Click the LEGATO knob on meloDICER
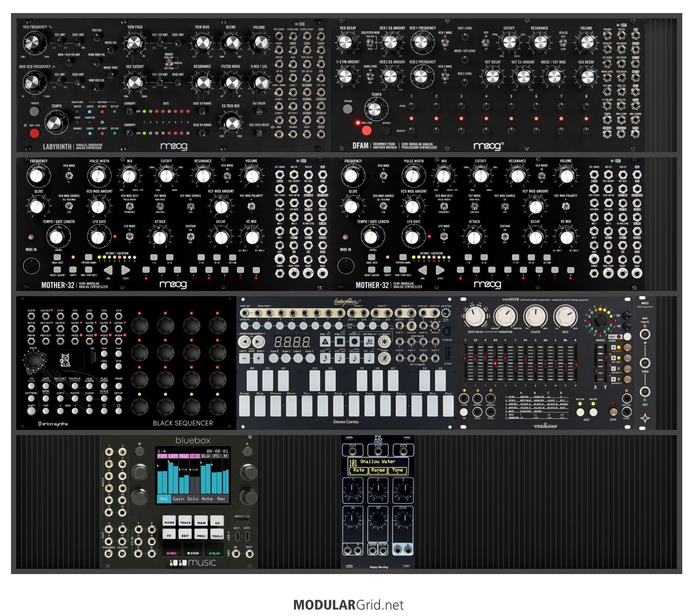The width and height of the screenshot is (698, 616). coord(535,317)
